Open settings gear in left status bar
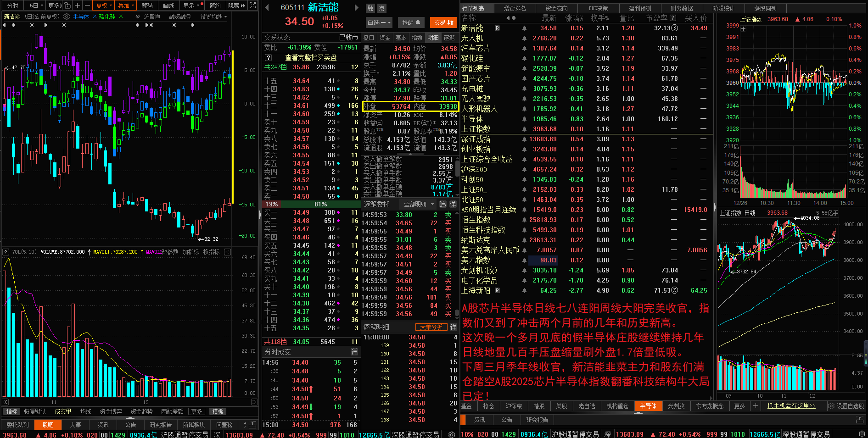Screen dimensions: 868x438 point(452,434)
